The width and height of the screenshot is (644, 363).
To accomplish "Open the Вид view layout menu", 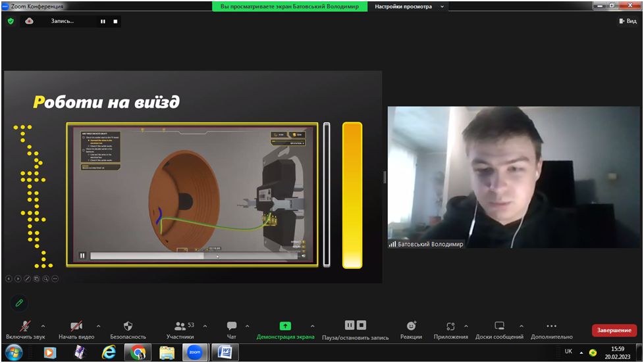I will tap(628, 21).
